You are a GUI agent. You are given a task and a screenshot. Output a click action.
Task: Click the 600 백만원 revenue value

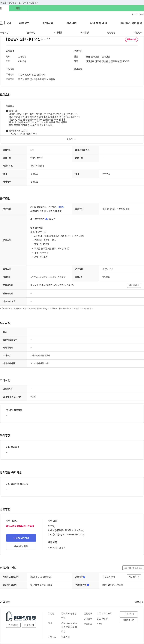pos(103,619)
